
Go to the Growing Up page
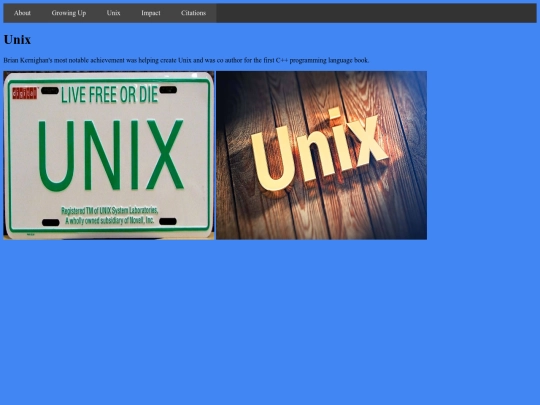point(69,13)
